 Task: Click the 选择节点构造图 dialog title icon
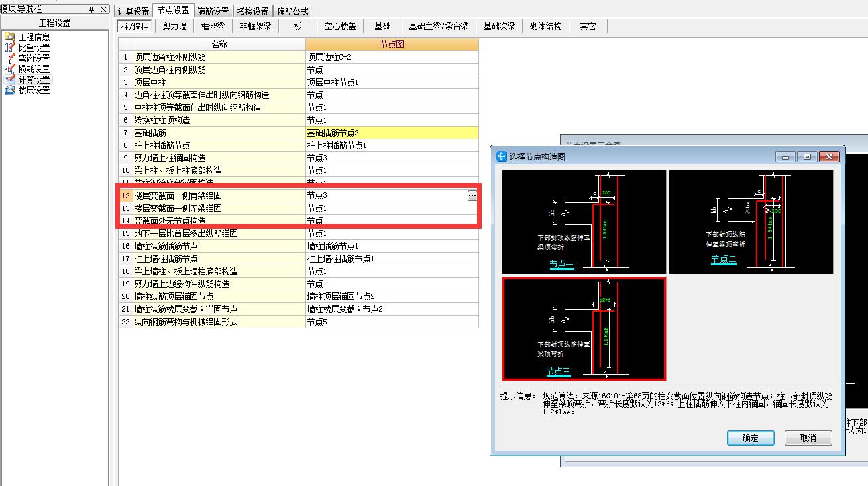502,157
